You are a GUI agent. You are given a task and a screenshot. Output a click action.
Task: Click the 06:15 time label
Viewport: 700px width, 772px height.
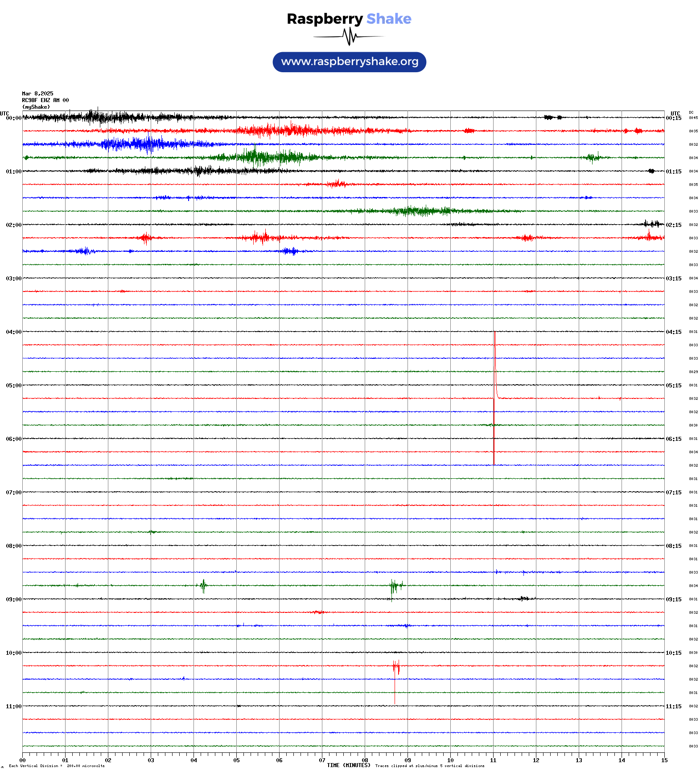coord(674,439)
